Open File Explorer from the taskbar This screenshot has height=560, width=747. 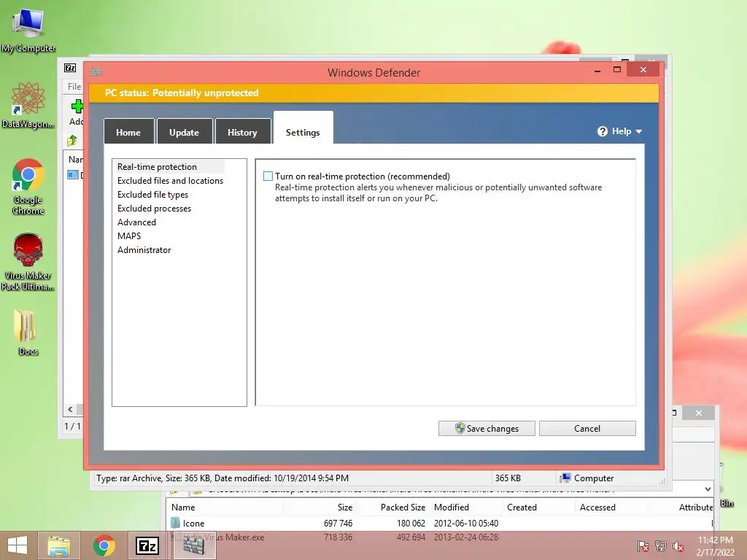(x=58, y=545)
